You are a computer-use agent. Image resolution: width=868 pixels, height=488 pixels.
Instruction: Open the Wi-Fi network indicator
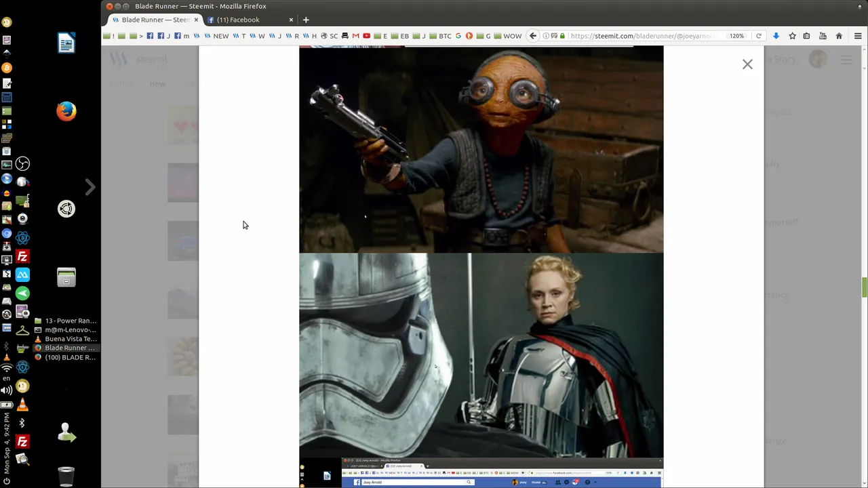(7, 368)
